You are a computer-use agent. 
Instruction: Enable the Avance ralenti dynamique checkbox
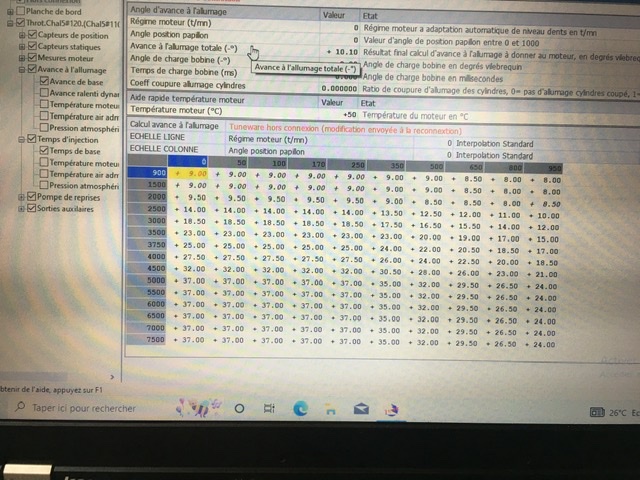point(46,93)
